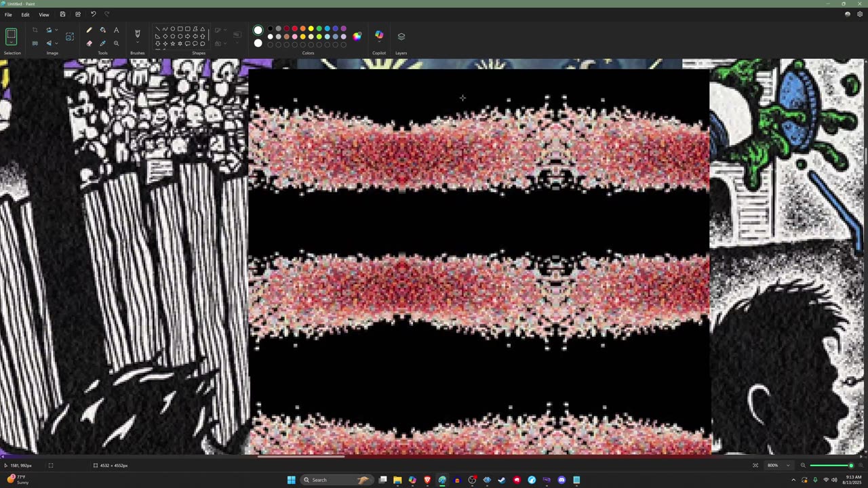
Task: Pick the yellow color swatch
Action: coord(311,29)
